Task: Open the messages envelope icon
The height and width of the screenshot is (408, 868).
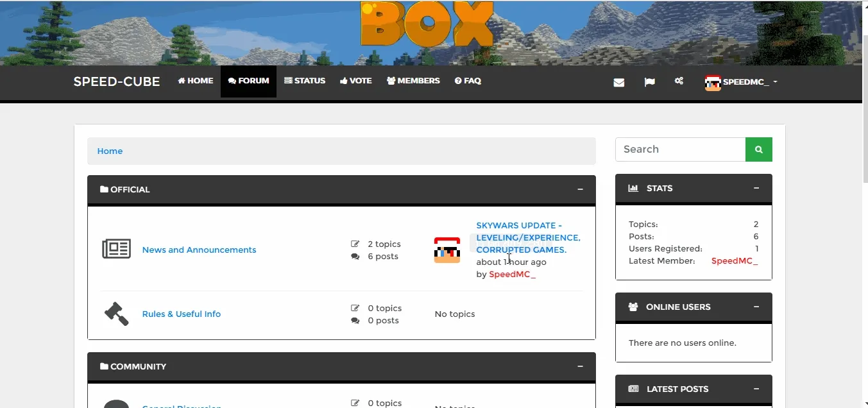Action: (618, 82)
